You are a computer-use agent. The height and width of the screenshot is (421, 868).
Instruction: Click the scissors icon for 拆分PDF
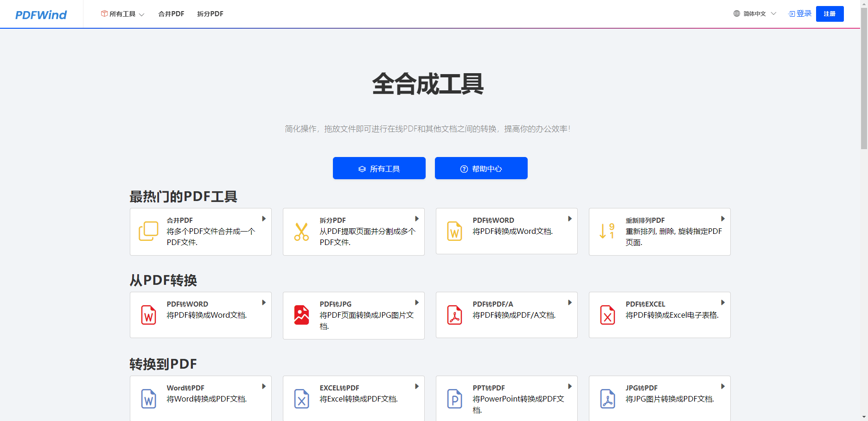(x=301, y=231)
